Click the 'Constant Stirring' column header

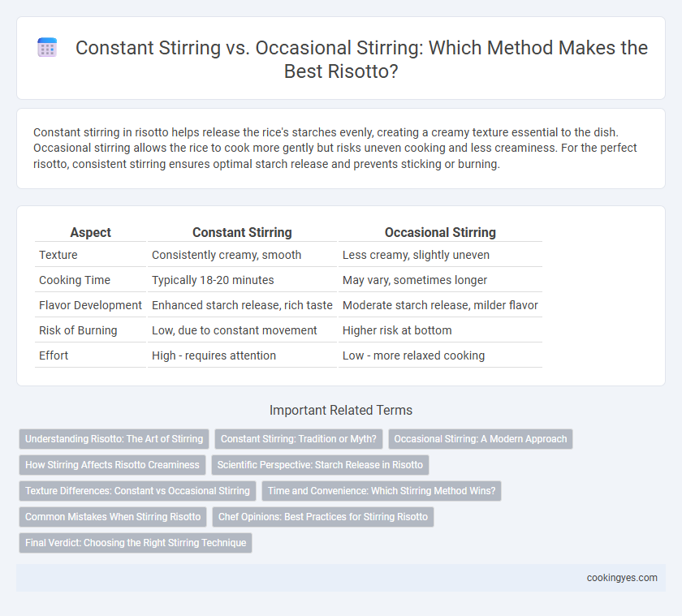(x=242, y=233)
